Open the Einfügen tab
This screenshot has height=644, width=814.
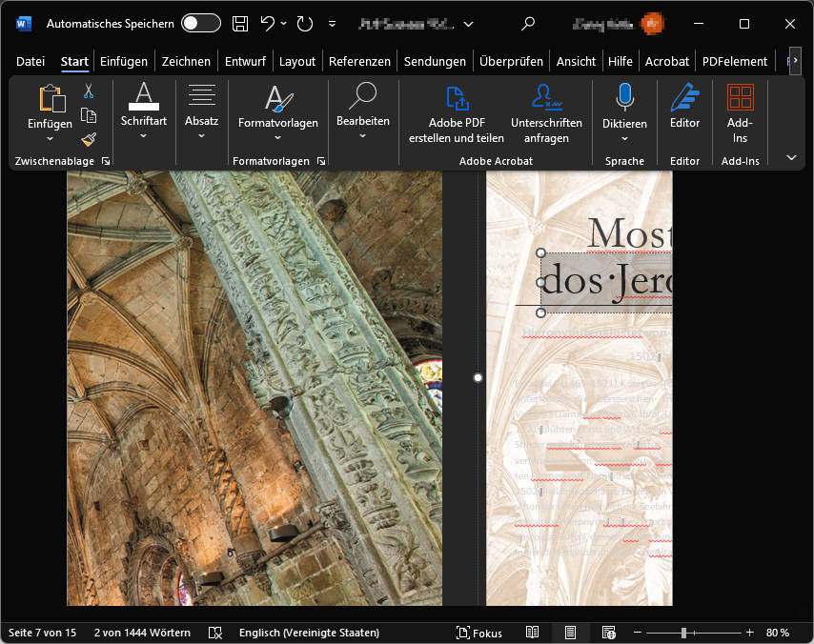pos(124,61)
